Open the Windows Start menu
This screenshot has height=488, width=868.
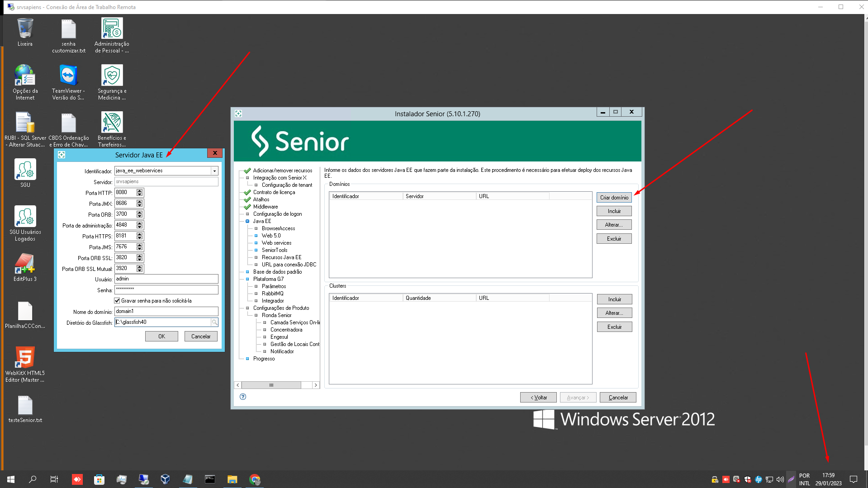(x=11, y=479)
